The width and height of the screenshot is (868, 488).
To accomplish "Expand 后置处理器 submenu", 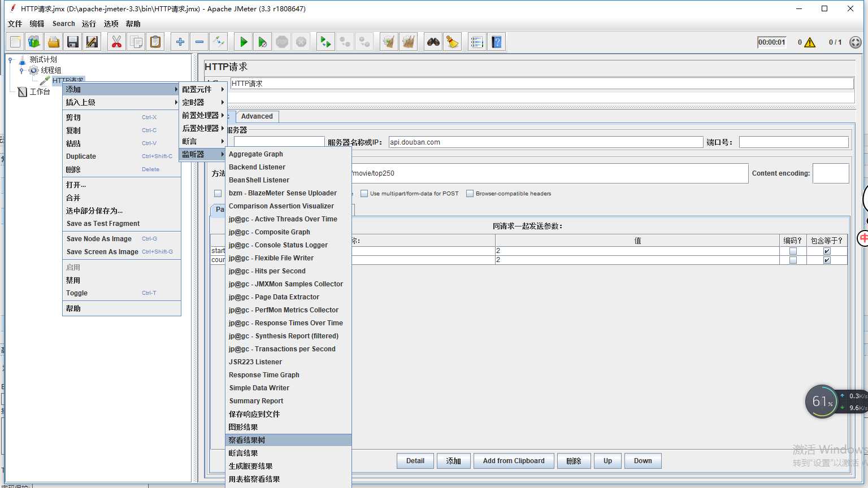I will tap(203, 128).
